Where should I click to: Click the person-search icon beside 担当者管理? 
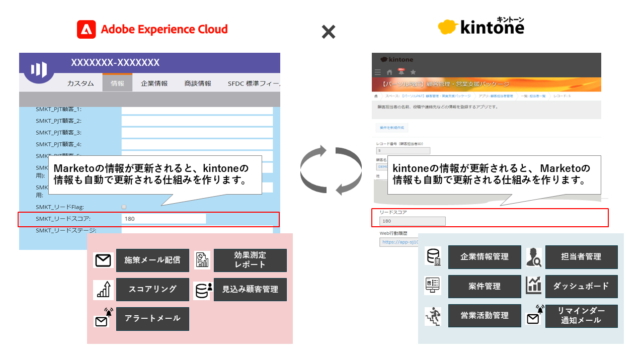point(533,257)
